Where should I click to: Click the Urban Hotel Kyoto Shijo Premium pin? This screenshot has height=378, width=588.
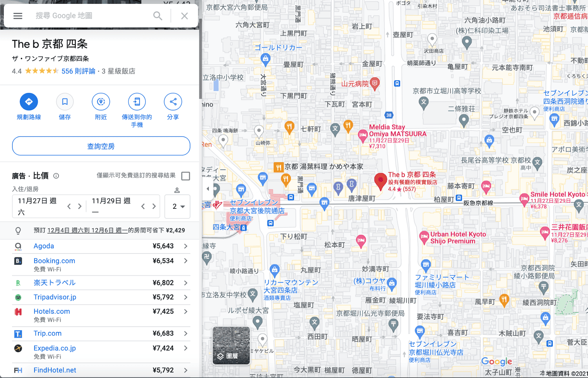pyautogui.click(x=424, y=237)
